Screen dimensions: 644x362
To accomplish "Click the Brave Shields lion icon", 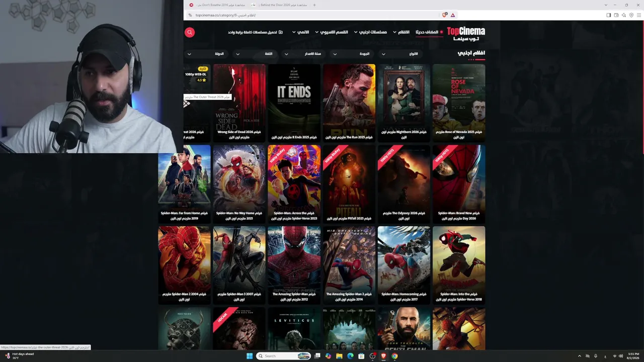I will click(445, 15).
